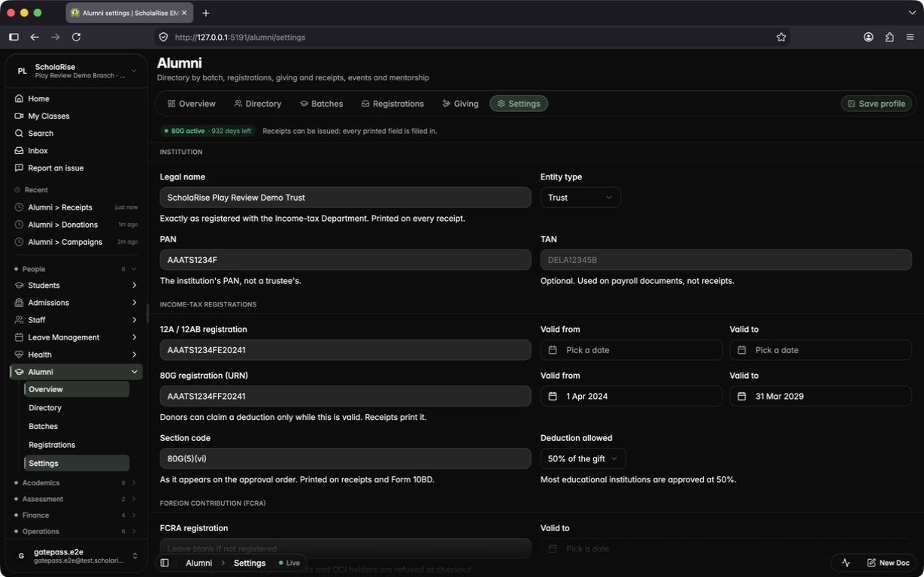Click the 80G active status badge
This screenshot has width=924, height=577.
click(208, 131)
